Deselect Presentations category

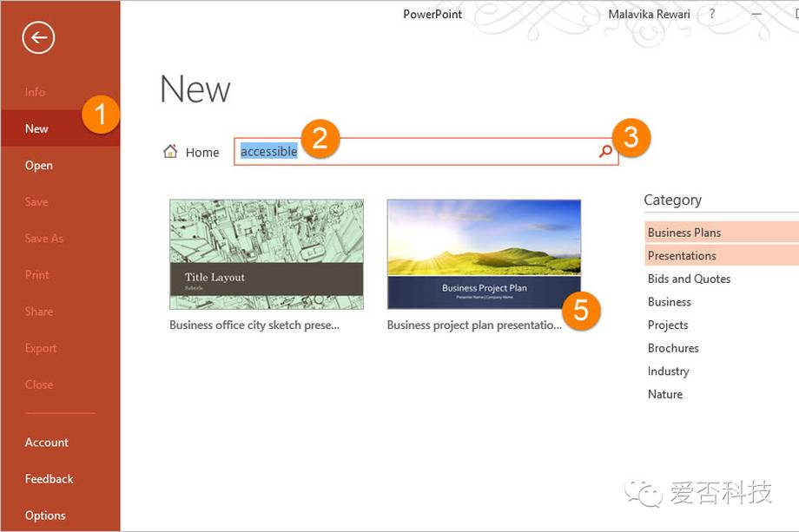click(722, 255)
